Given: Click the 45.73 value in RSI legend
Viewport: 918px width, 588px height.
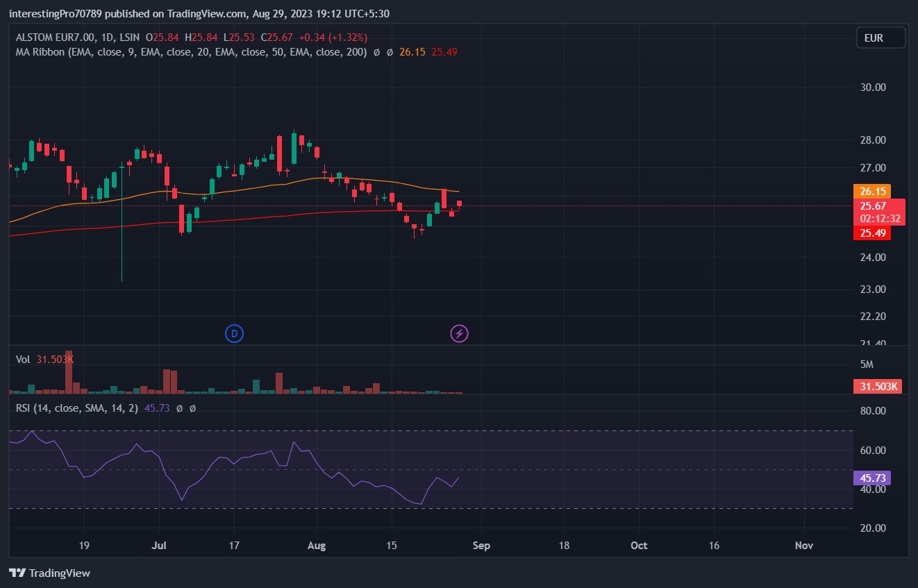Looking at the screenshot, I should point(157,408).
